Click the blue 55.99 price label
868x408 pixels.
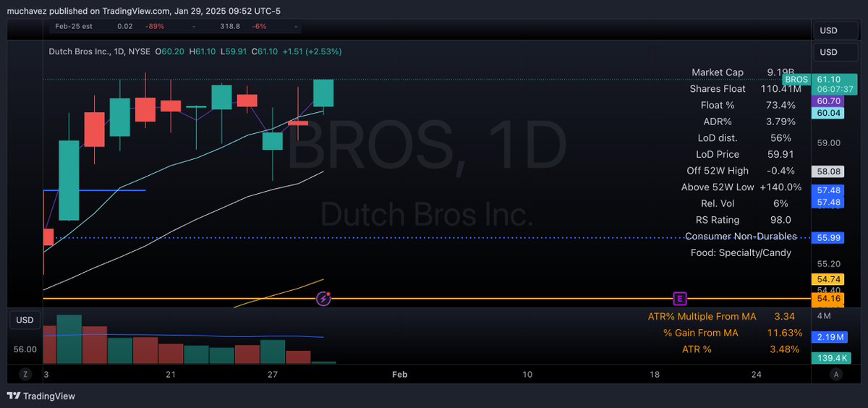pyautogui.click(x=828, y=237)
